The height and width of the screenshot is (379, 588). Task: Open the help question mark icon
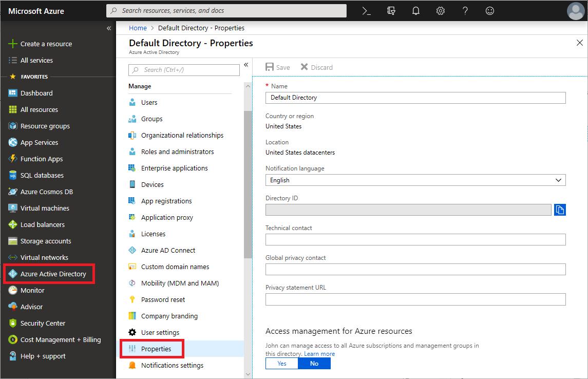coord(465,11)
